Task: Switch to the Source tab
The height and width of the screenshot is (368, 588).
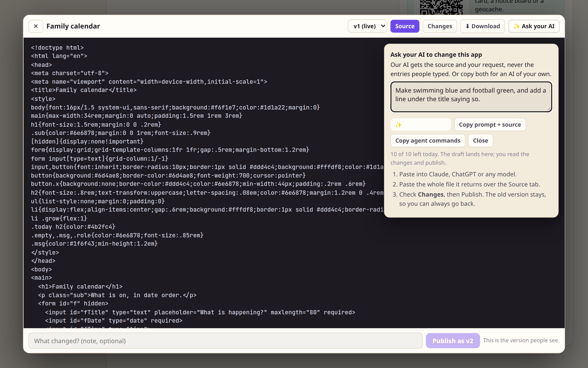Action: coord(405,26)
